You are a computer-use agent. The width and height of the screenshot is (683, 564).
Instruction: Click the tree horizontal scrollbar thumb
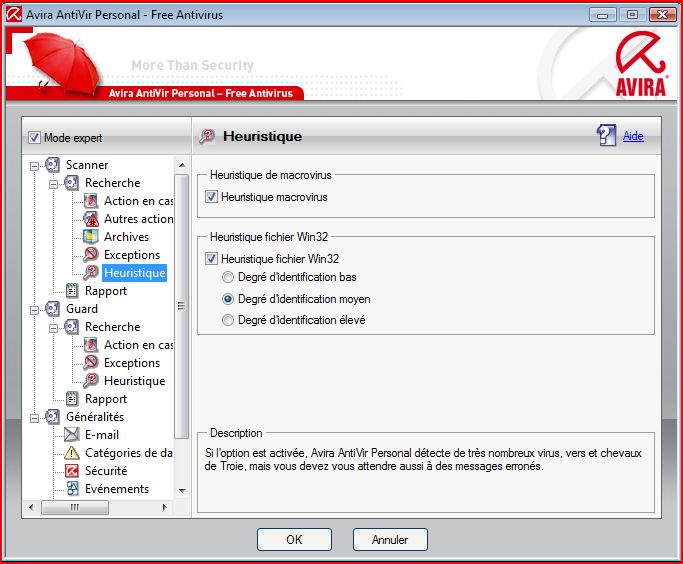click(x=75, y=507)
